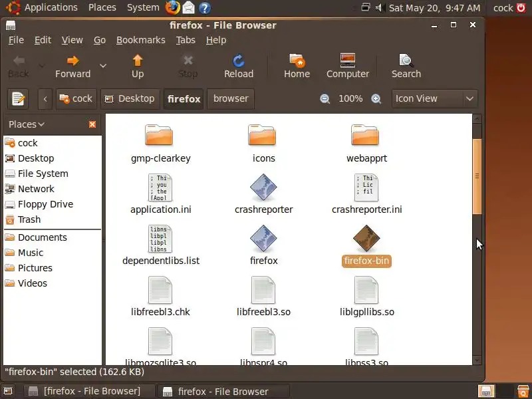The height and width of the screenshot is (399, 532).
Task: Open the Help menu
Action: 216,40
